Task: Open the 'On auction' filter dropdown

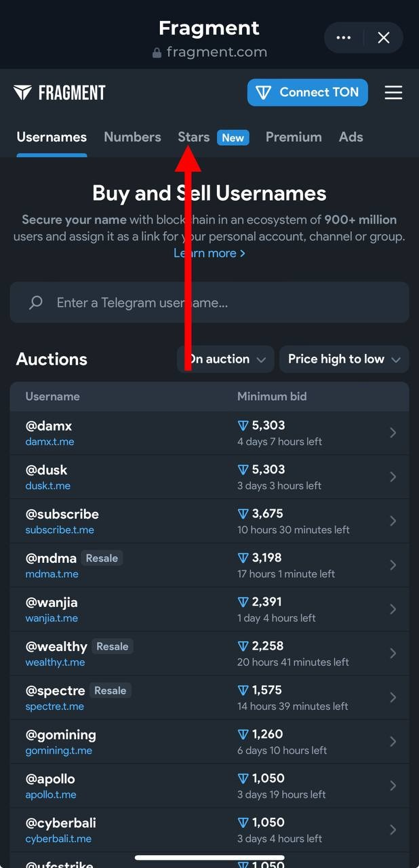Action: point(226,359)
